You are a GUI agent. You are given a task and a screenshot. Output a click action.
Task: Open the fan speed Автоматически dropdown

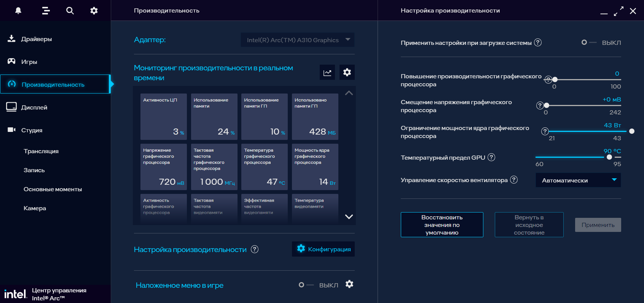pyautogui.click(x=578, y=180)
